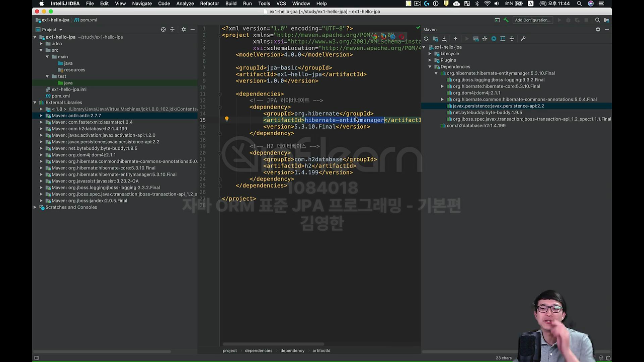
Task: Expand Maven Plugins node
Action: click(x=430, y=60)
